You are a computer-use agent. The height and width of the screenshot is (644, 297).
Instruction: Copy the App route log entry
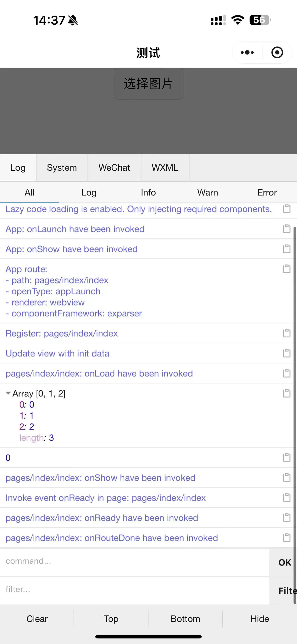point(287,269)
